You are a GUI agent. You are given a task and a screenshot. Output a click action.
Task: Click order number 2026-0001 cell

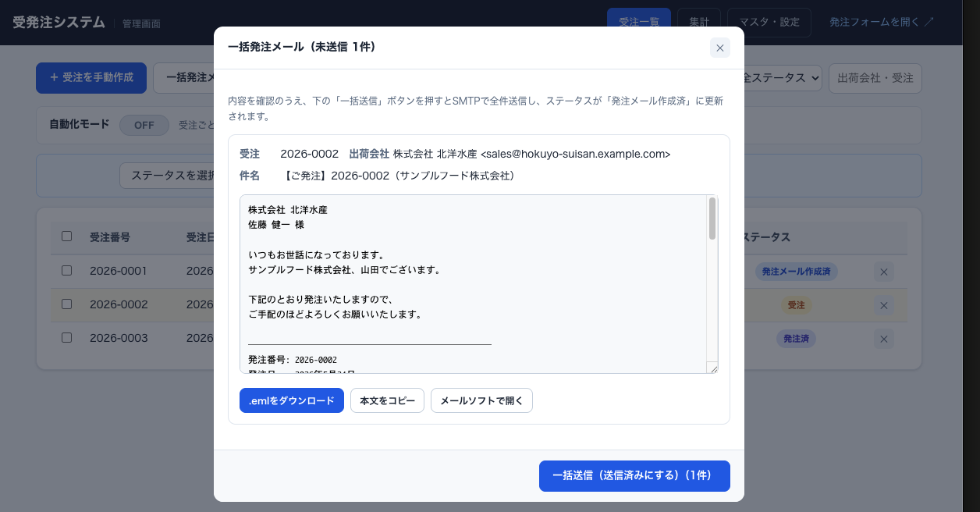[x=119, y=271]
